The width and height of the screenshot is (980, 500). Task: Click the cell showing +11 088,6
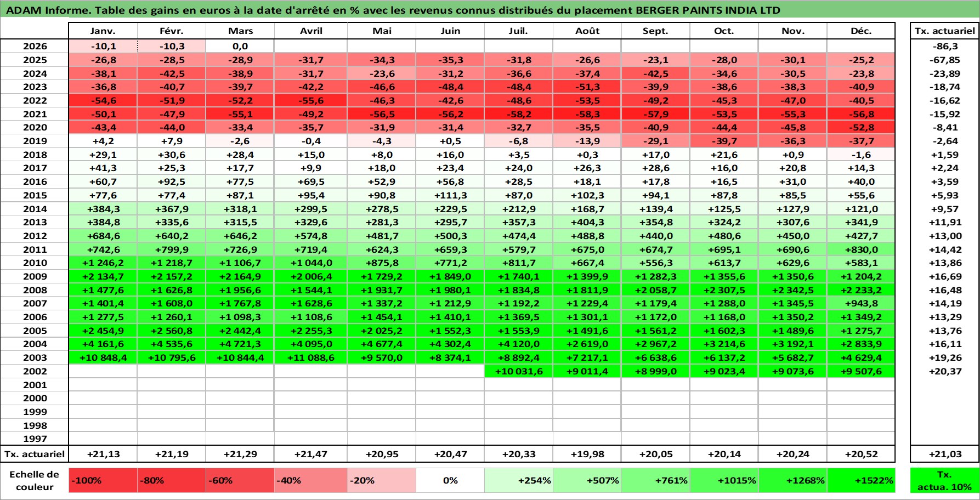pyautogui.click(x=310, y=357)
